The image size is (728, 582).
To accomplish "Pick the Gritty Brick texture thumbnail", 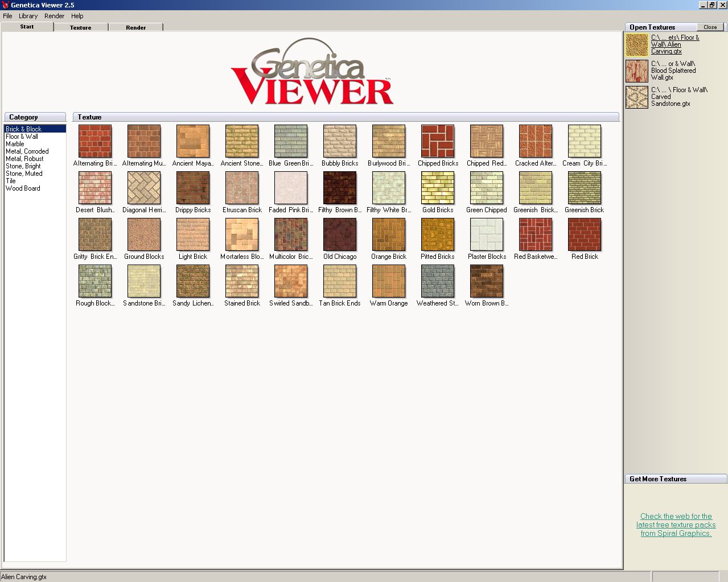I will click(x=95, y=234).
